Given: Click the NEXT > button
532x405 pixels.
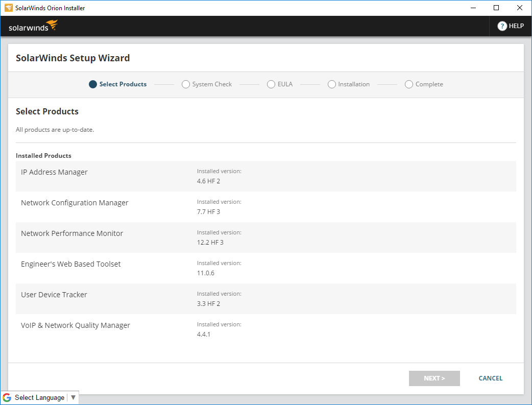Looking at the screenshot, I should [434, 378].
